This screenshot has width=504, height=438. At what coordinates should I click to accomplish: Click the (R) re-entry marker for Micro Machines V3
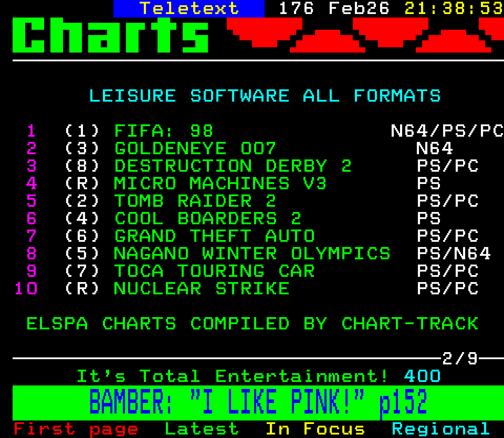pos(82,183)
